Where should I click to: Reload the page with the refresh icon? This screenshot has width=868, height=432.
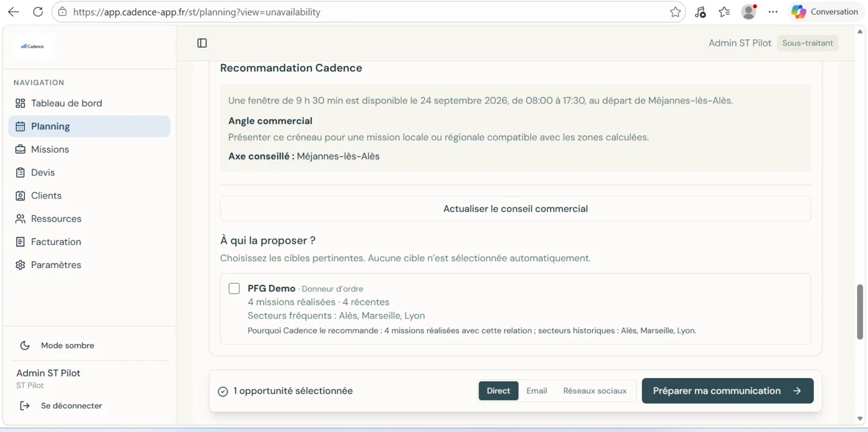coord(38,12)
